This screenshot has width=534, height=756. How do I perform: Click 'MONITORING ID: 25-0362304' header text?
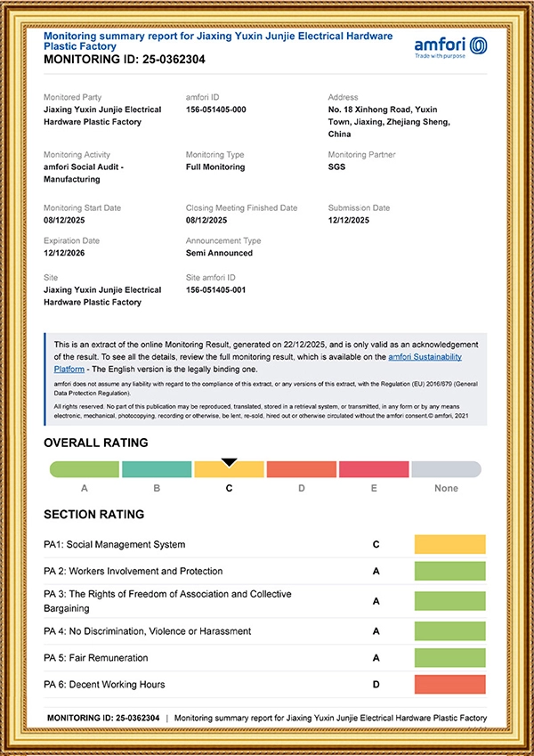(x=125, y=60)
